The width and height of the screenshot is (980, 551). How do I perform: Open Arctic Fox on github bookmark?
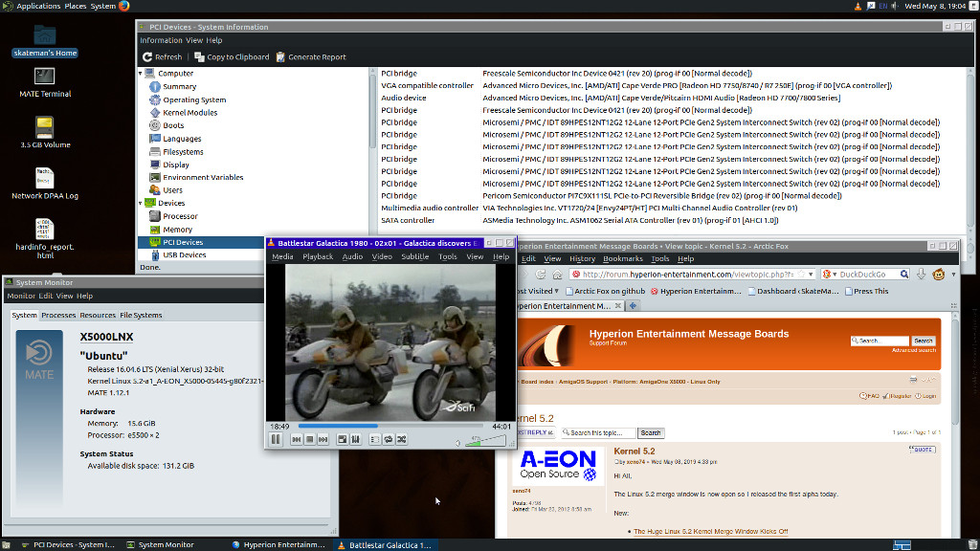605,291
